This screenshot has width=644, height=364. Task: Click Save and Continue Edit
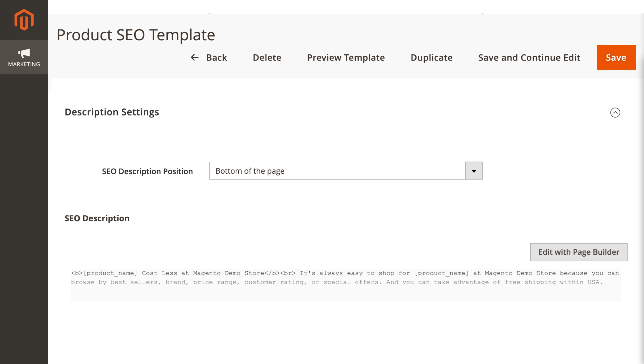(529, 58)
